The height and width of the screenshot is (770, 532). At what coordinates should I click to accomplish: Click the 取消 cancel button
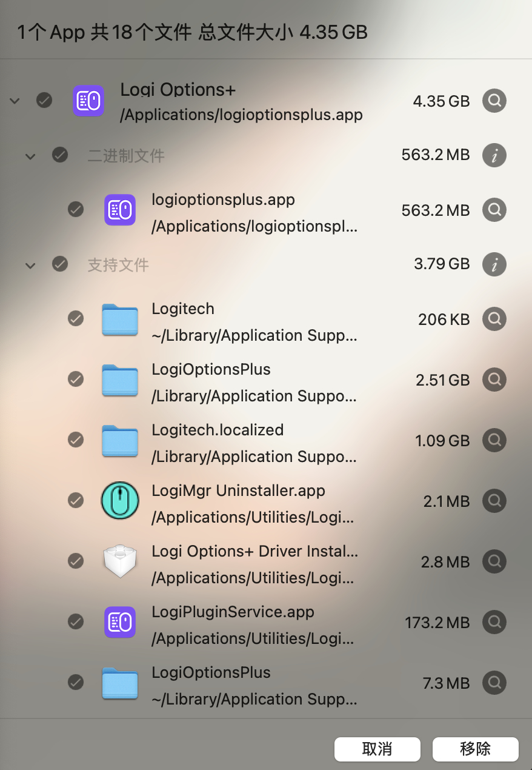[x=377, y=749]
